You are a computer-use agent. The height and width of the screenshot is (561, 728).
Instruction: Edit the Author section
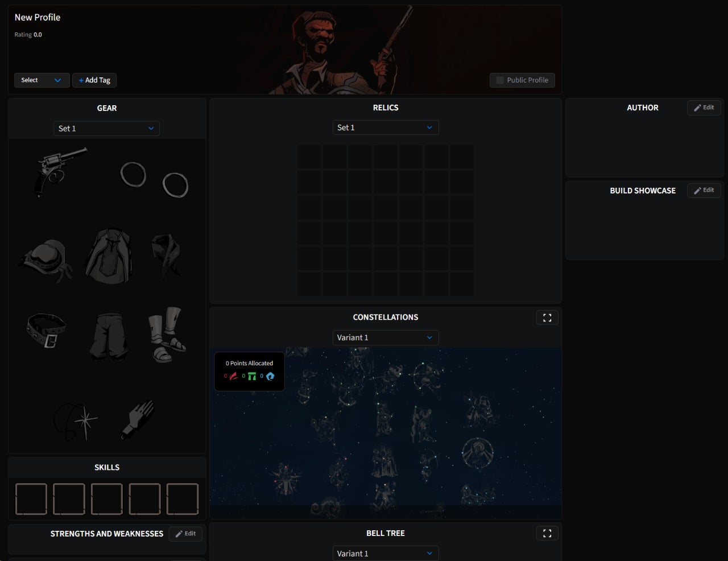[704, 108]
